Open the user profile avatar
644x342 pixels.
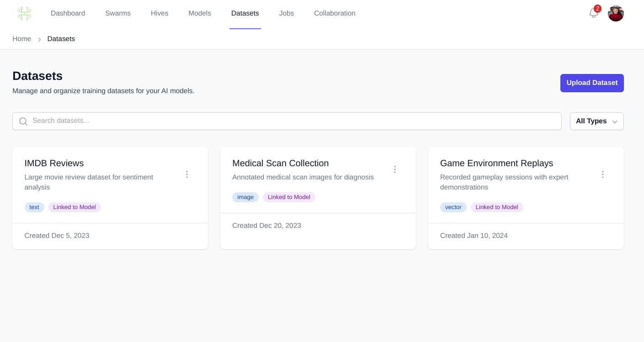pos(615,13)
